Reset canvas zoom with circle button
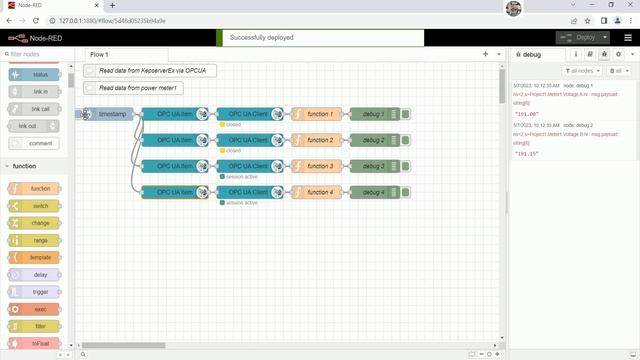640x360 pixels. 489,354
